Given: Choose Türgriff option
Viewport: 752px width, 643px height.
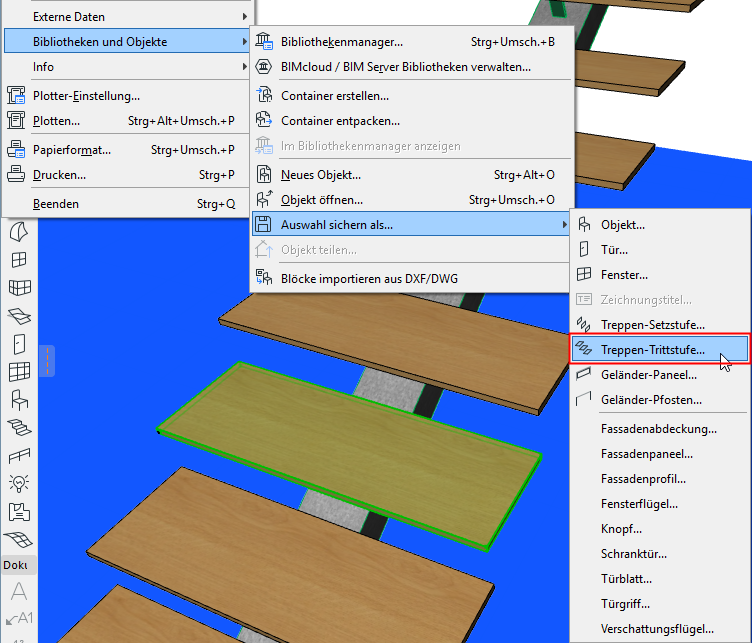Looking at the screenshot, I should coord(660,603).
